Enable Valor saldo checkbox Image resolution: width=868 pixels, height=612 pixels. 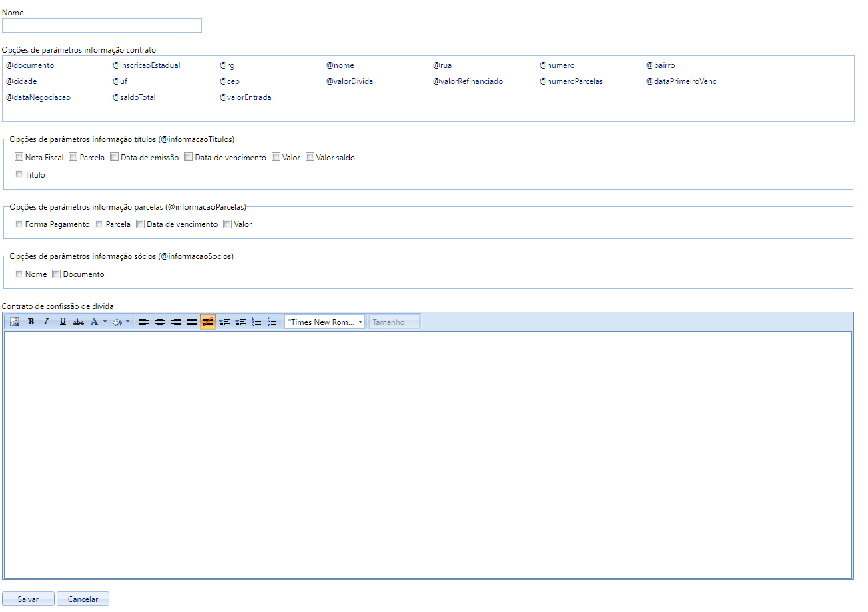[310, 158]
